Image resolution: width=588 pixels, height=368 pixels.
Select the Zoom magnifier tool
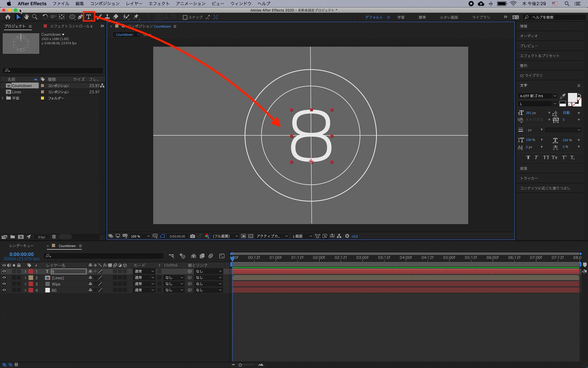pos(35,17)
